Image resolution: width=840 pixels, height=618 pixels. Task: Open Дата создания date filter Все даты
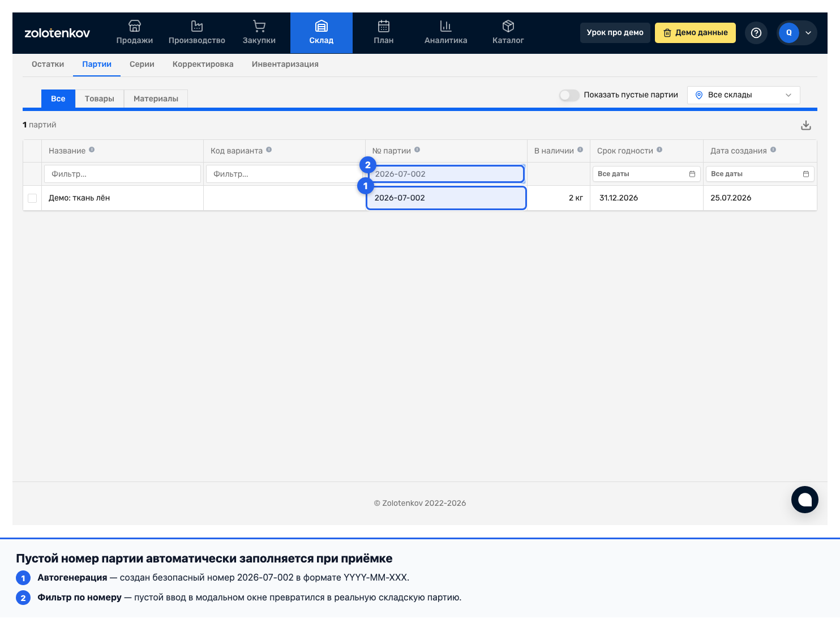(x=760, y=174)
